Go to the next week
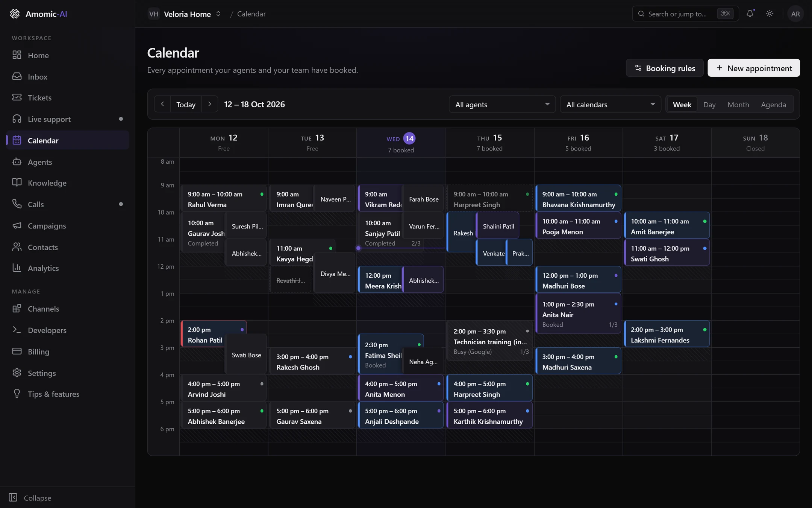This screenshot has width=812, height=508. click(x=210, y=104)
